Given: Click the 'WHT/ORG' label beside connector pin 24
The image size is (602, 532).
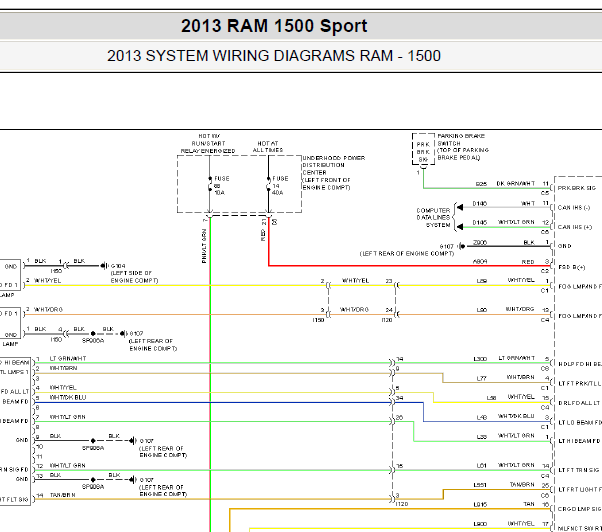Looking at the screenshot, I should click(x=354, y=309).
